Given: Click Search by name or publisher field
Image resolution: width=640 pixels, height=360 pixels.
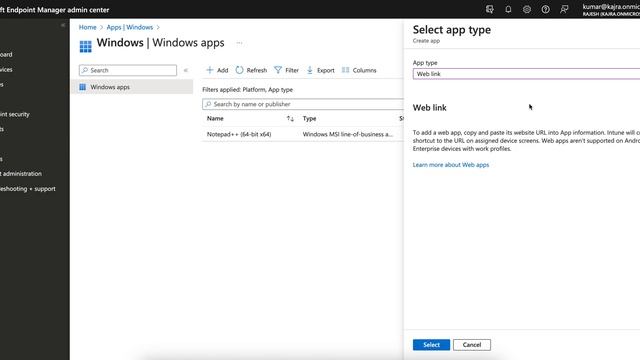Looking at the screenshot, I should click(x=303, y=104).
